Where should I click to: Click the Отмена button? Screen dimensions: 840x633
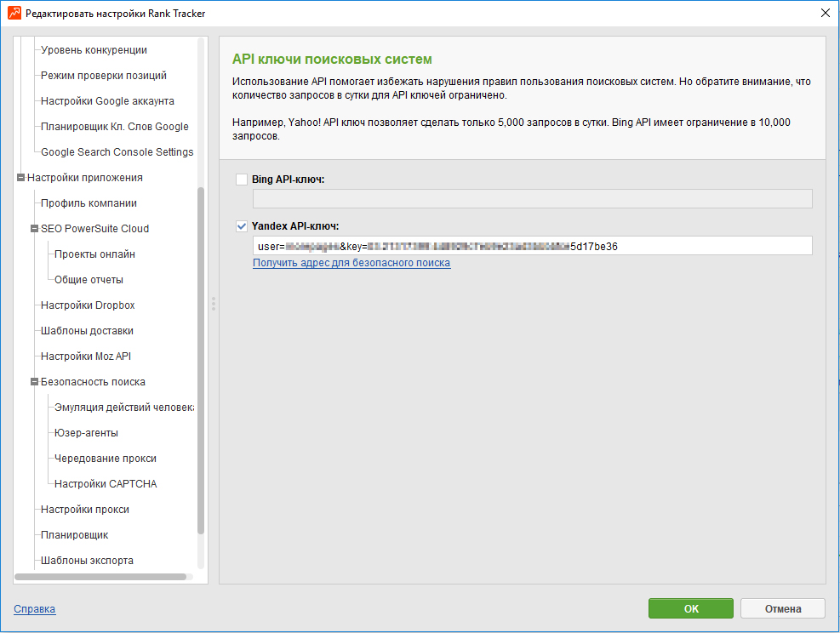[783, 608]
